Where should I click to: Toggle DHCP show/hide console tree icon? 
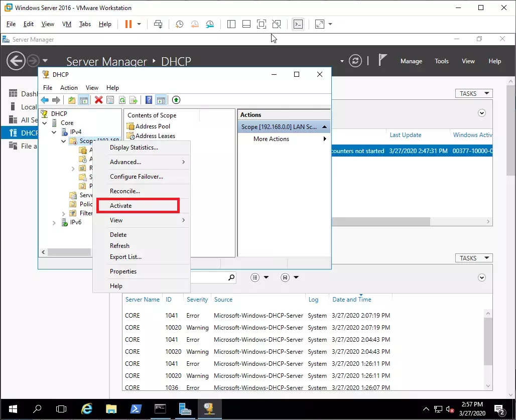point(84,100)
